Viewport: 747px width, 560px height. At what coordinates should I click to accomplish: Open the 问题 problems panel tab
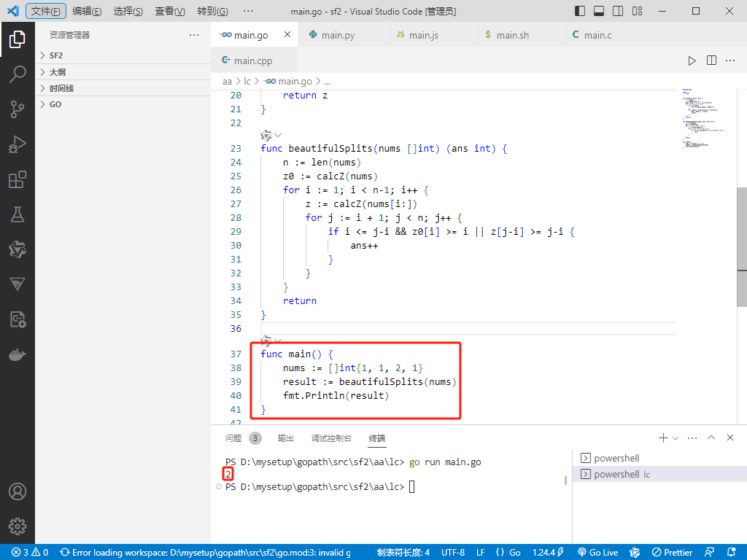pos(243,438)
